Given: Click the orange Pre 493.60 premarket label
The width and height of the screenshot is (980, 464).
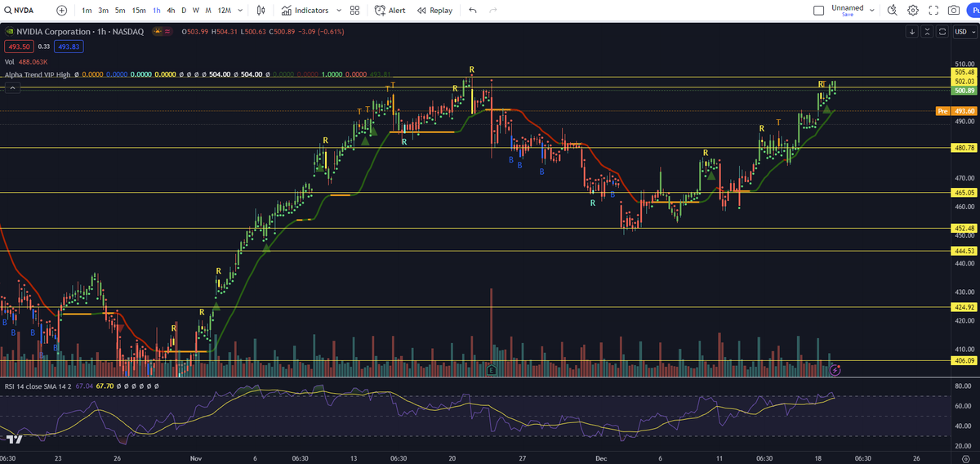Looking at the screenshot, I should pyautogui.click(x=955, y=110).
